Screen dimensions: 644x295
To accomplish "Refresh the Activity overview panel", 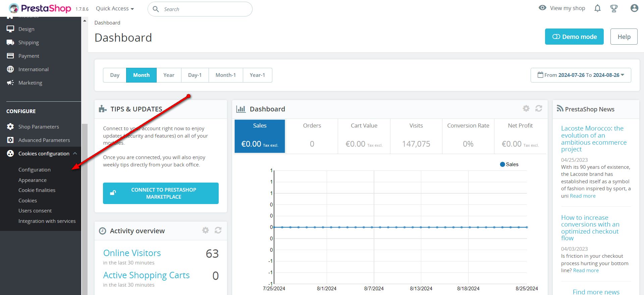I will click(x=218, y=230).
